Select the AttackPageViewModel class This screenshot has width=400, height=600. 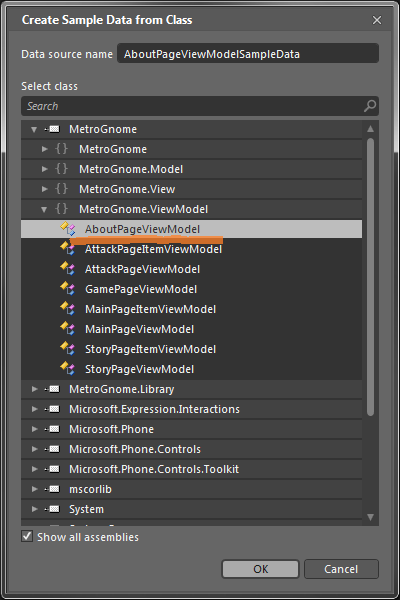tap(191, 269)
